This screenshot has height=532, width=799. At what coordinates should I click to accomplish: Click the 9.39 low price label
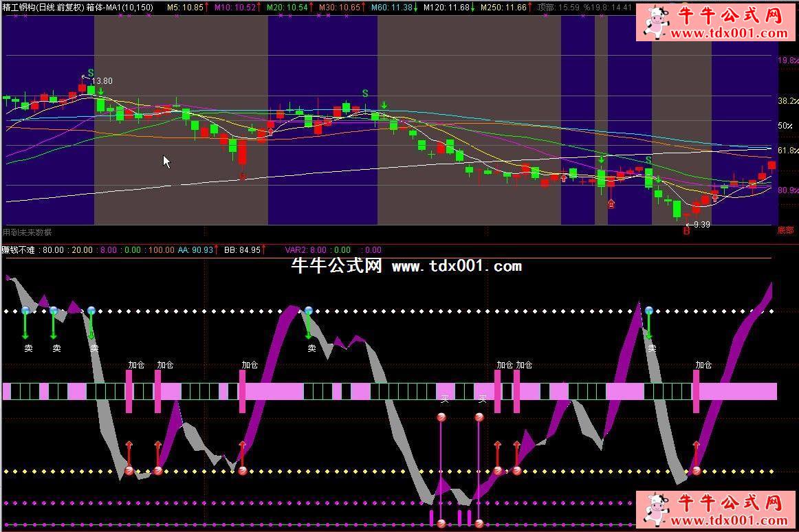click(701, 225)
